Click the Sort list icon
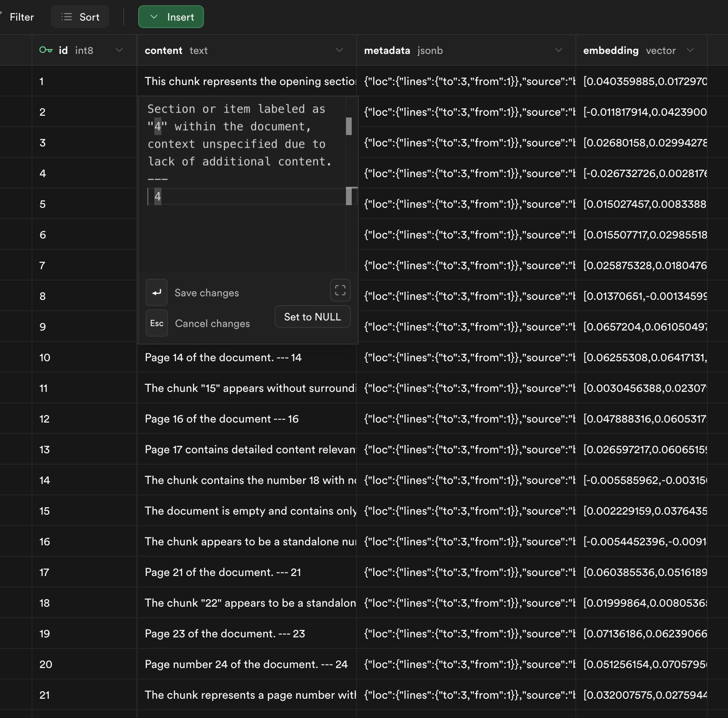Image resolution: width=728 pixels, height=718 pixels. click(x=67, y=17)
